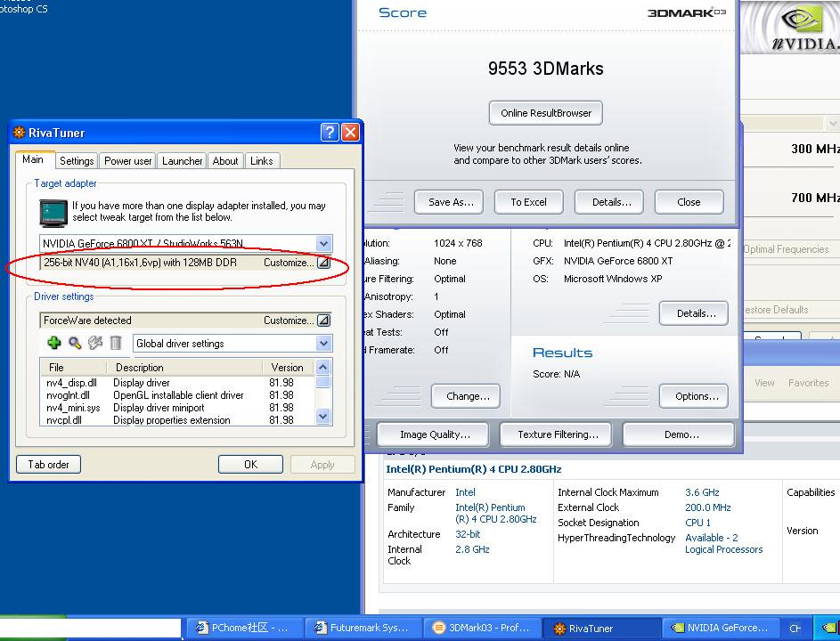Click the green plus add-profile icon
840x641 pixels.
pyautogui.click(x=54, y=343)
